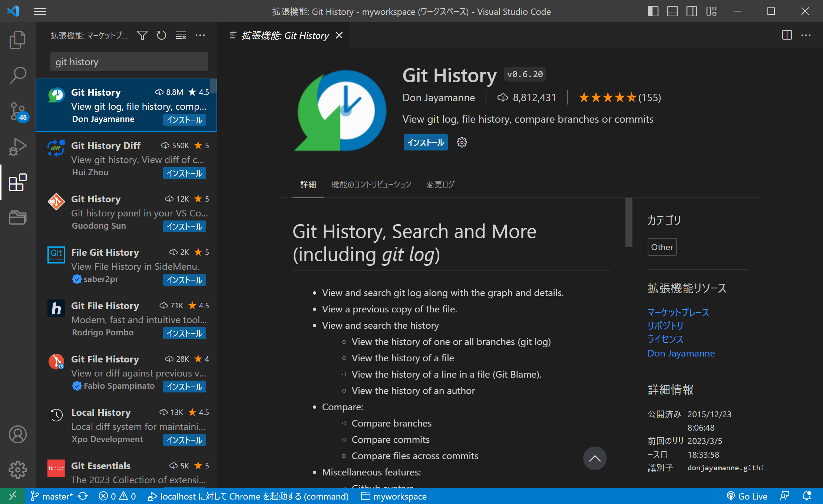Open the Explorer view in activity bar

(17, 40)
